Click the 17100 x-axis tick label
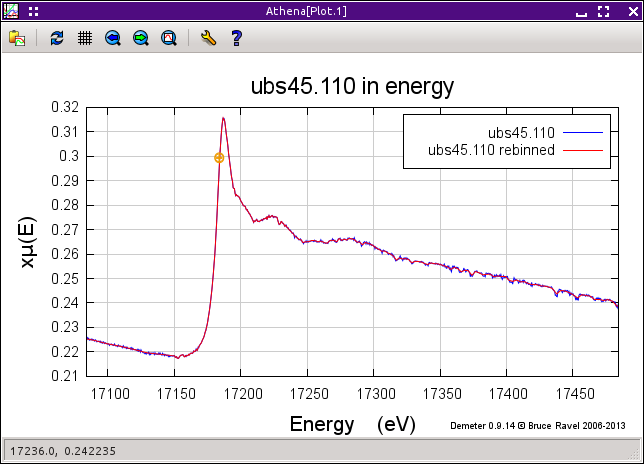This screenshot has height=464, width=644. [x=110, y=394]
